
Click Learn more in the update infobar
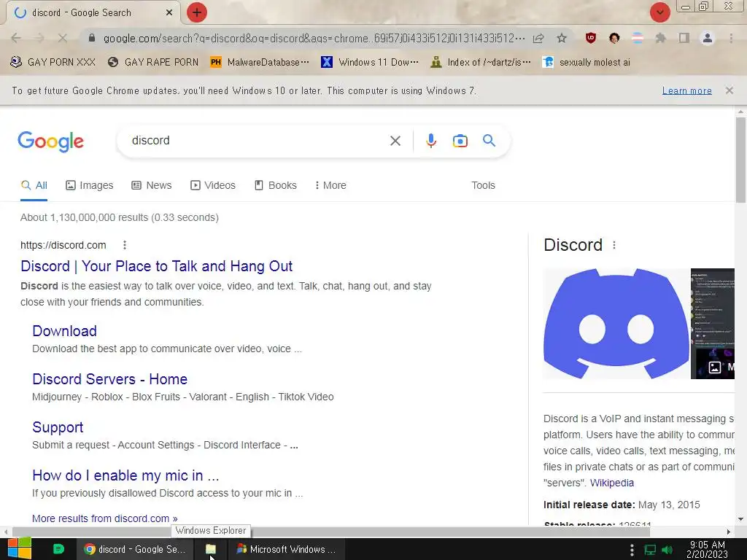pos(687,90)
